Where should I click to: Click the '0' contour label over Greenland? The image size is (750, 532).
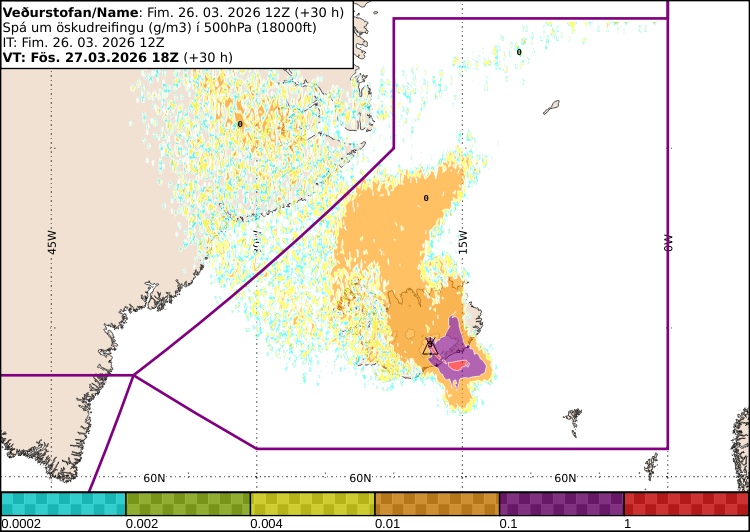pyautogui.click(x=240, y=124)
